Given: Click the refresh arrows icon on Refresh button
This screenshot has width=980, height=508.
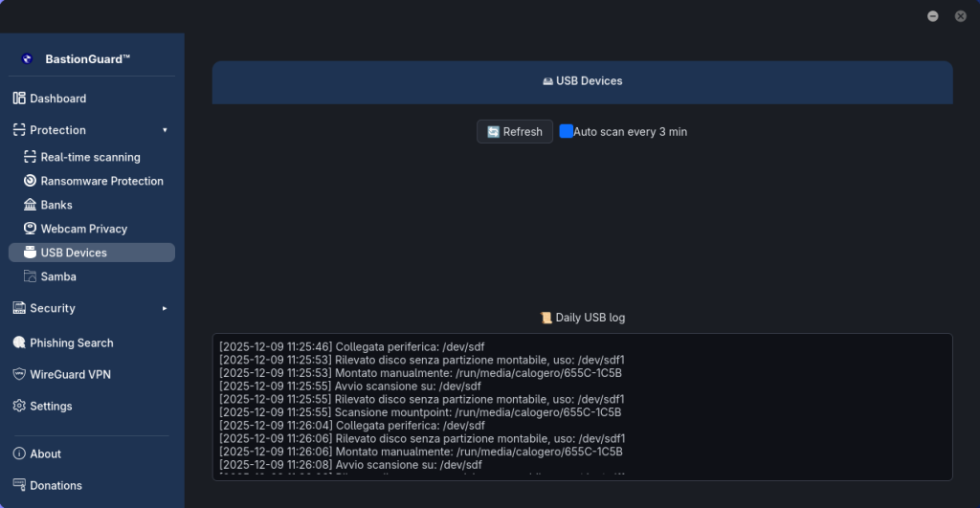Looking at the screenshot, I should point(493,132).
